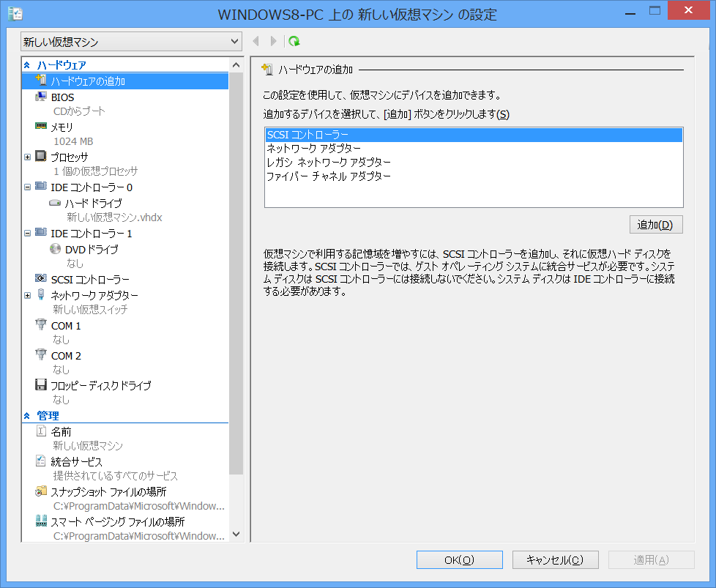
Task: Select SCSI コントローラー in device list
Action: [x=474, y=135]
